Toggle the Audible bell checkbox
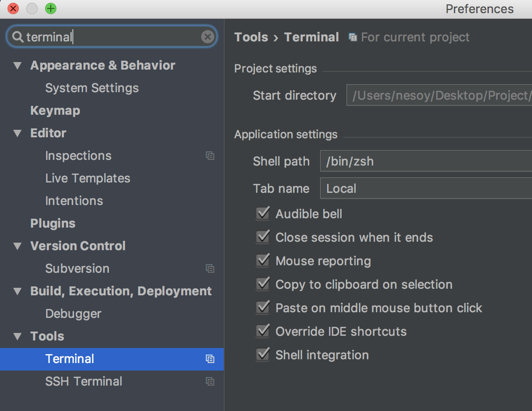 click(263, 213)
